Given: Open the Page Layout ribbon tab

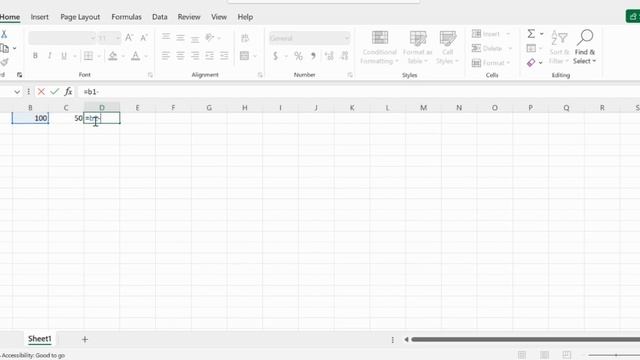Looking at the screenshot, I should tap(80, 17).
